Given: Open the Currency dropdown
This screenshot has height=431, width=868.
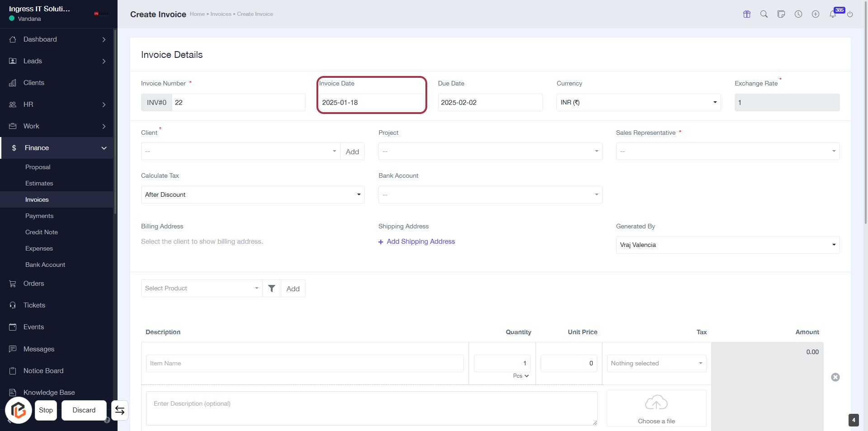Looking at the screenshot, I should (638, 103).
